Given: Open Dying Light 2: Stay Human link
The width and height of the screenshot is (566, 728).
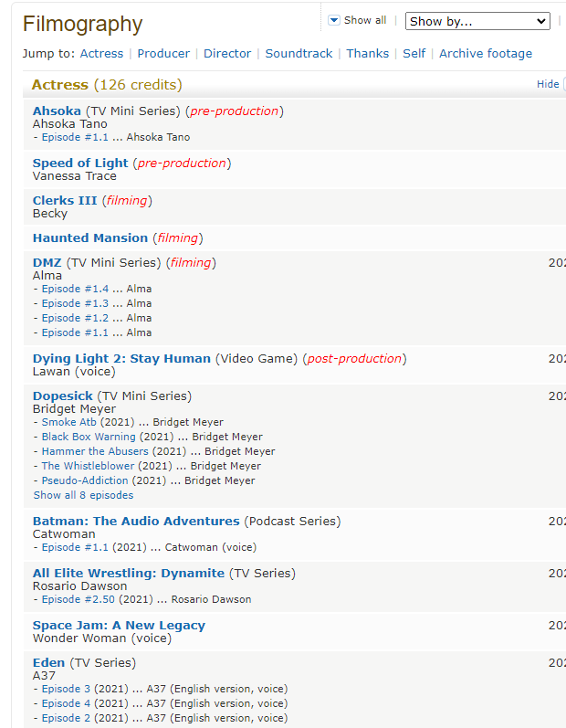Looking at the screenshot, I should click(121, 358).
